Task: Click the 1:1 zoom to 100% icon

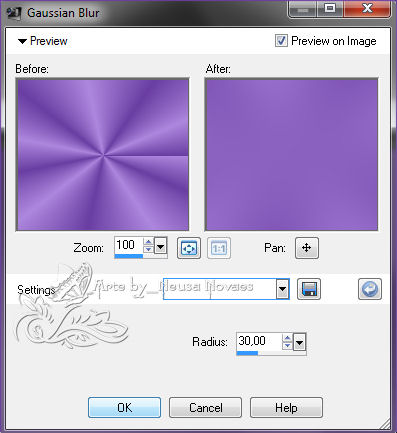Action: point(219,248)
